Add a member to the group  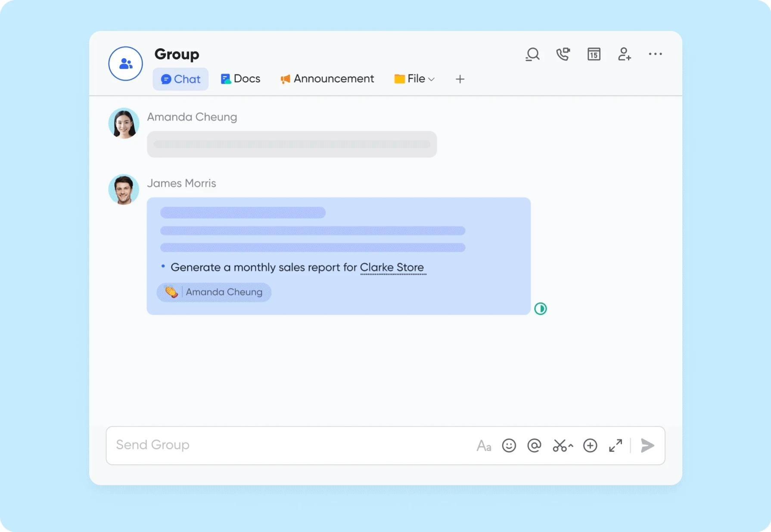pos(624,54)
